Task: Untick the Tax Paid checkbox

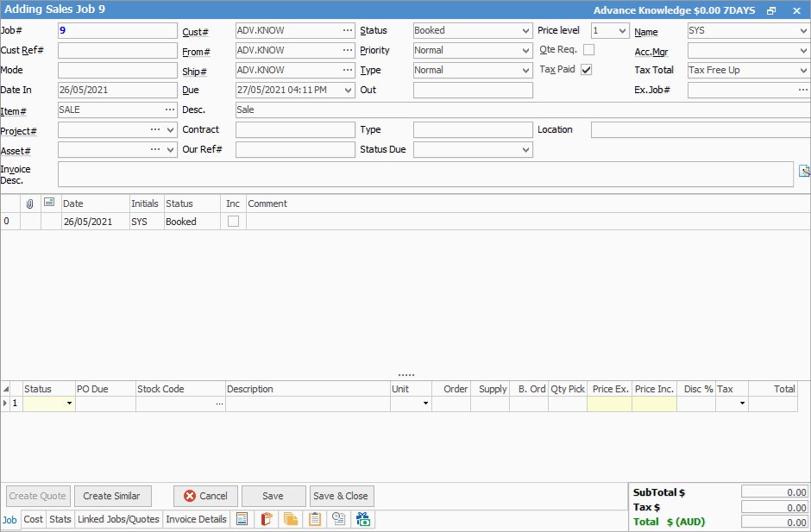Action: click(x=587, y=70)
